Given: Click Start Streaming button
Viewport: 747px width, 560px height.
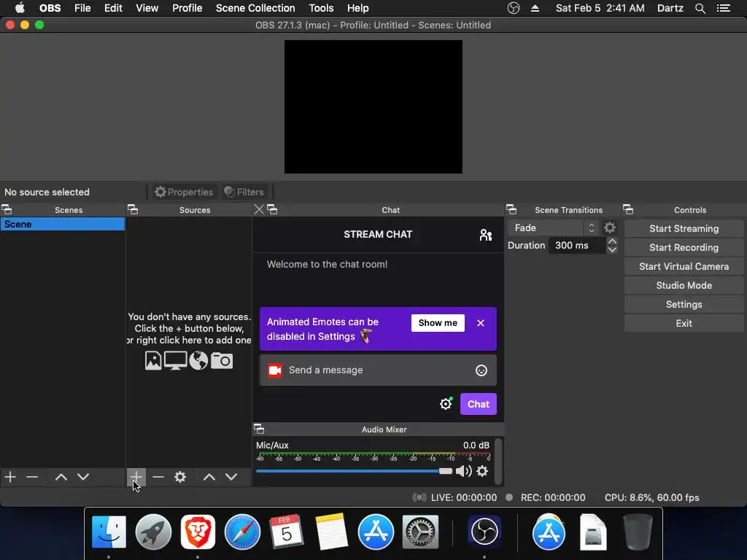Looking at the screenshot, I should 684,228.
